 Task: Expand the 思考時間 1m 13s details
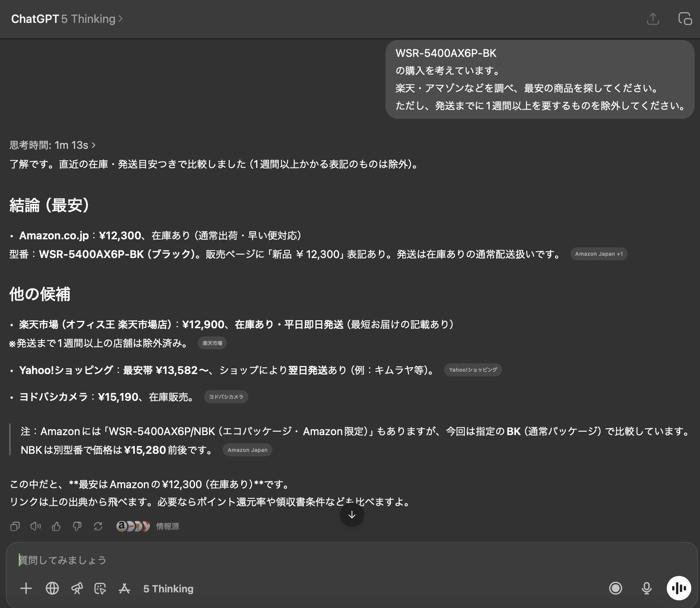(52, 145)
